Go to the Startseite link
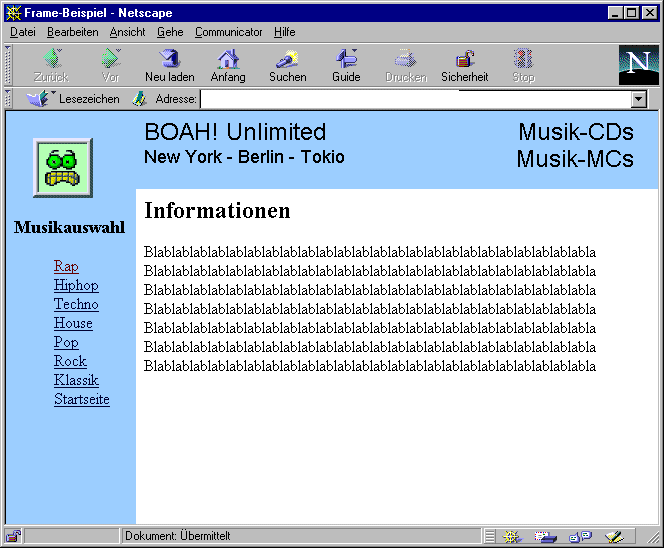 click(82, 400)
